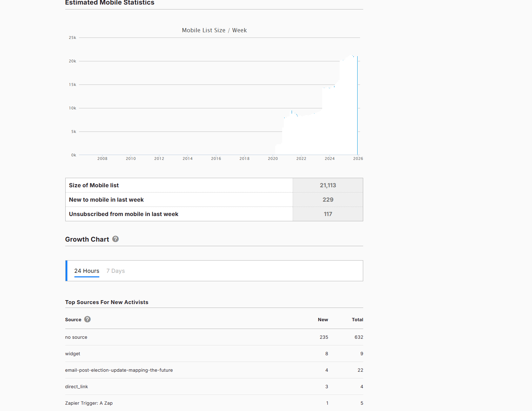
Task: Click 'Zapier Trigger: A Zap' source
Action: pos(89,403)
